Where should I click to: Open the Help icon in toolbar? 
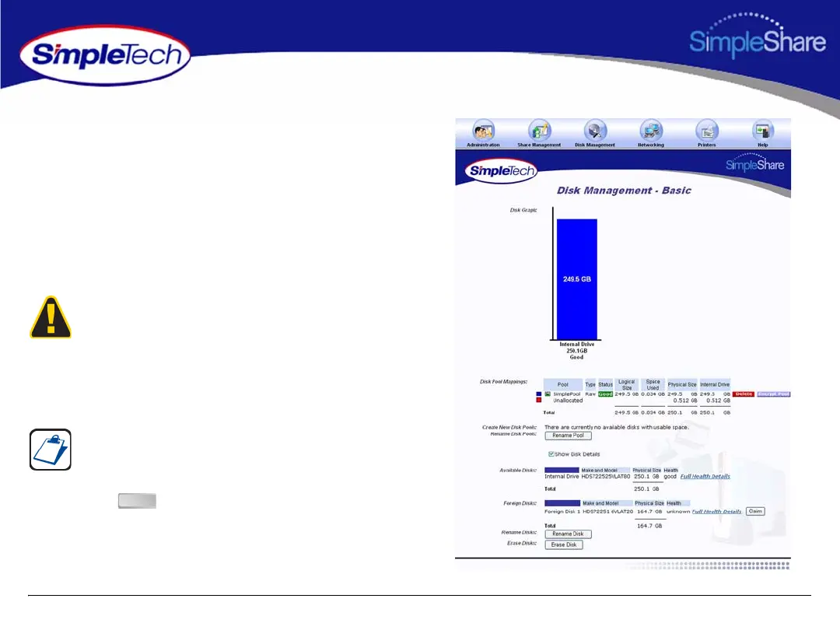[763, 130]
